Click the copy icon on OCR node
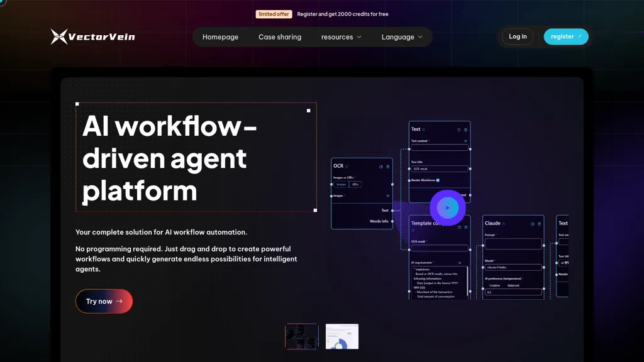The height and width of the screenshot is (362, 644). click(380, 167)
